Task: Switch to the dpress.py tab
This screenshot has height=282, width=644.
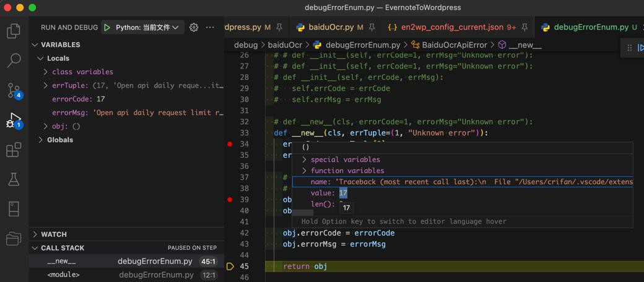Action: (257, 27)
